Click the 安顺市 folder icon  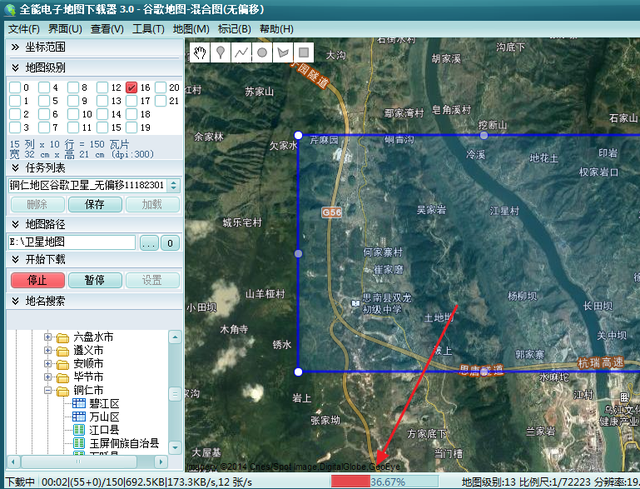click(x=62, y=364)
